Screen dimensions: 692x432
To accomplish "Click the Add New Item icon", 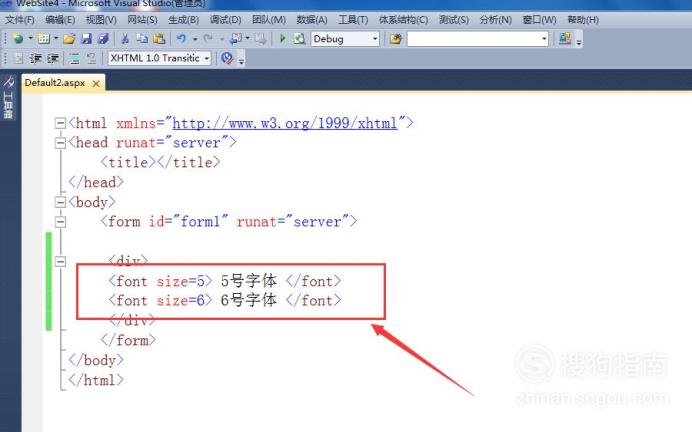I will coord(43,39).
